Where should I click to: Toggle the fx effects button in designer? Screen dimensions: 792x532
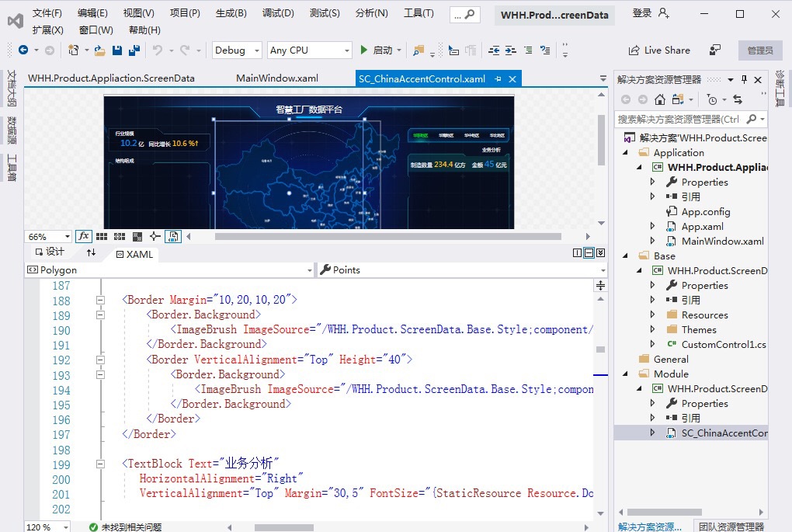click(84, 236)
